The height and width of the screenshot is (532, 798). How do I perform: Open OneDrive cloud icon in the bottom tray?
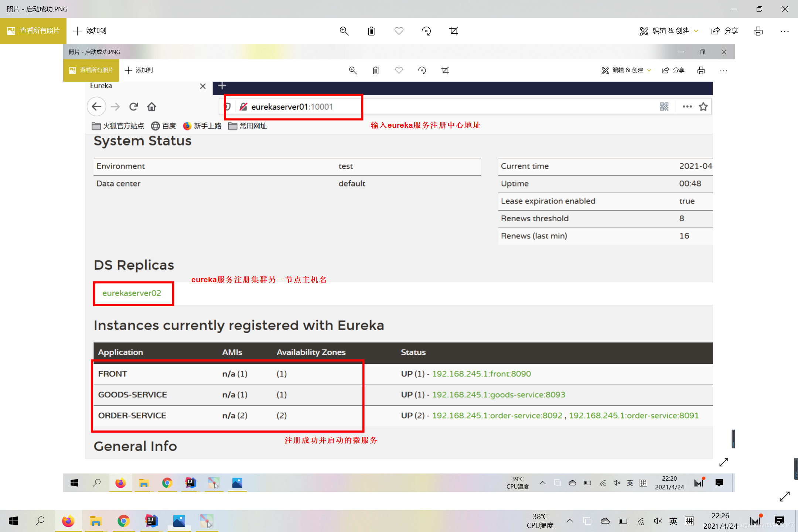point(605,521)
